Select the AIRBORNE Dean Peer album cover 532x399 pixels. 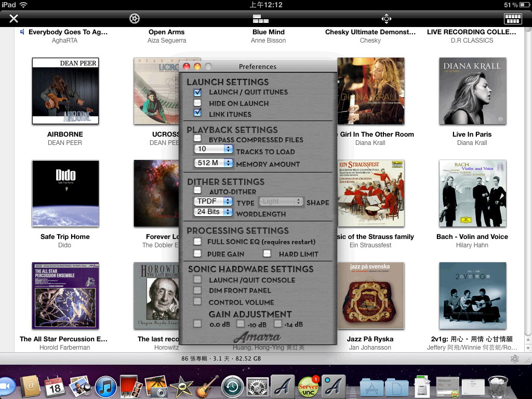65,91
